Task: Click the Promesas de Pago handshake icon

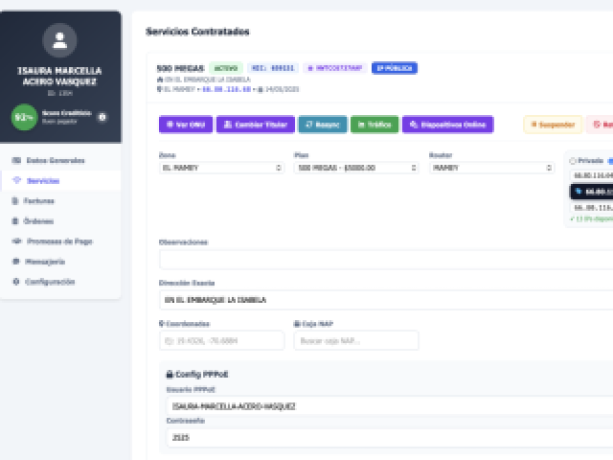Action: click(16, 241)
